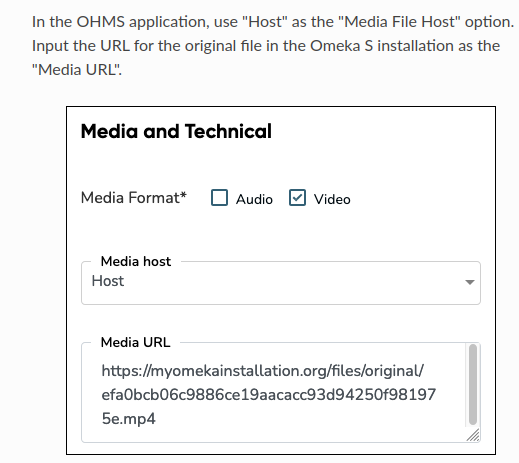Tick the empty Audio checkbox
The image size is (519, 463).
219,198
